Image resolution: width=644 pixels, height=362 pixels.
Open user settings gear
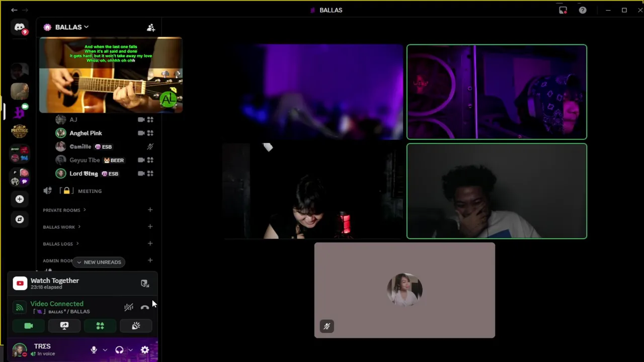pos(145,350)
